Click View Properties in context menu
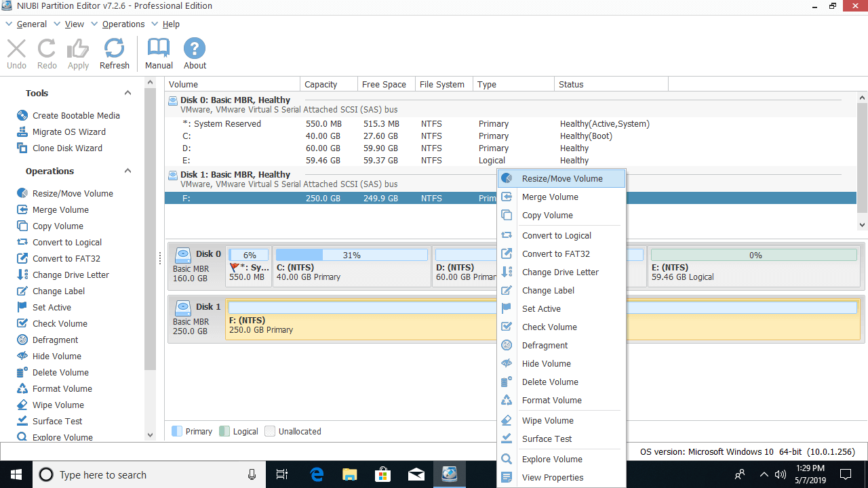The height and width of the screenshot is (488, 868). click(x=552, y=478)
